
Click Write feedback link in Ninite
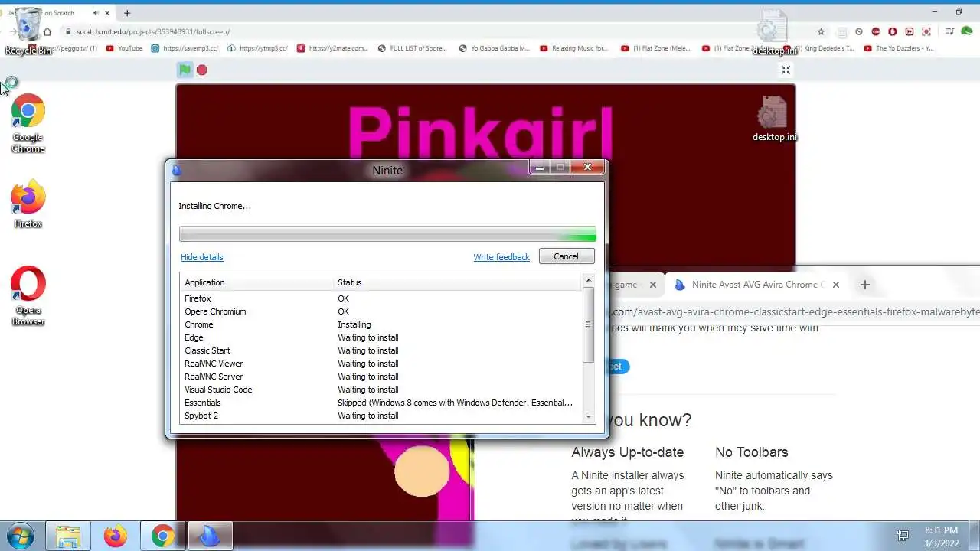click(x=501, y=257)
